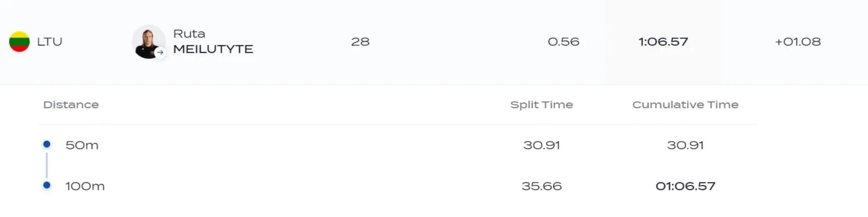This screenshot has width=868, height=217.
Task: Click the 100m cumulative time 01:06.57
Action: tap(685, 186)
